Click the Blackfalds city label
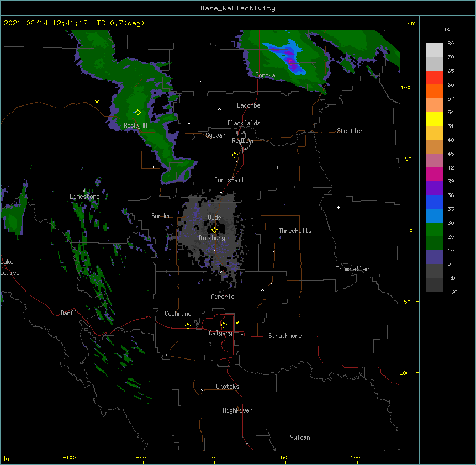476x465 pixels. [x=244, y=123]
